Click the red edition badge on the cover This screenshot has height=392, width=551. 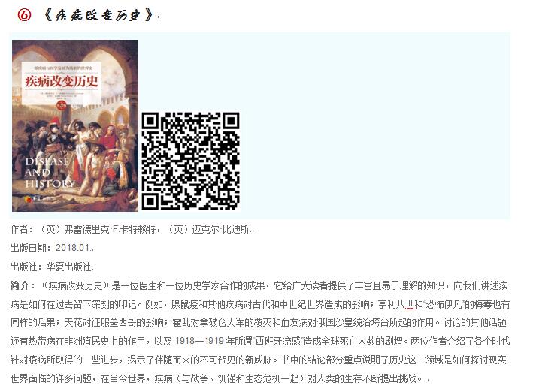tap(62, 104)
